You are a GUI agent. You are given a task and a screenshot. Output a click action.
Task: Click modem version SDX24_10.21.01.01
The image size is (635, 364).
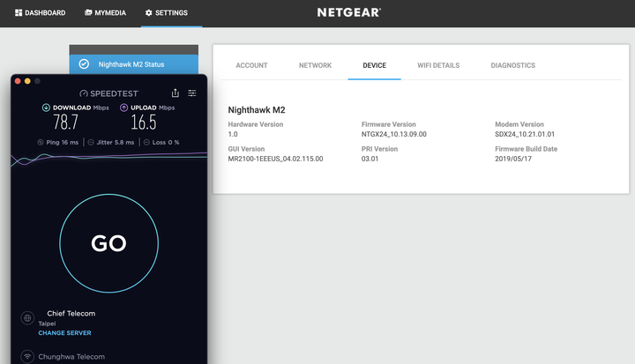tap(525, 134)
